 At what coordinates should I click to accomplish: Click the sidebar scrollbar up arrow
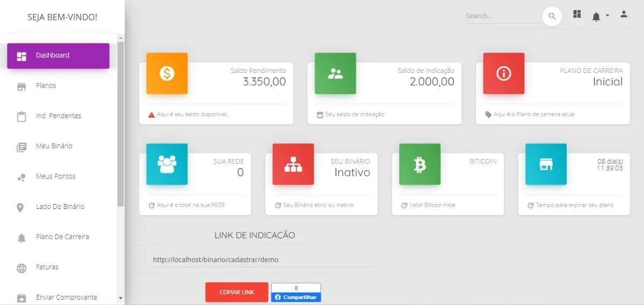[120, 38]
